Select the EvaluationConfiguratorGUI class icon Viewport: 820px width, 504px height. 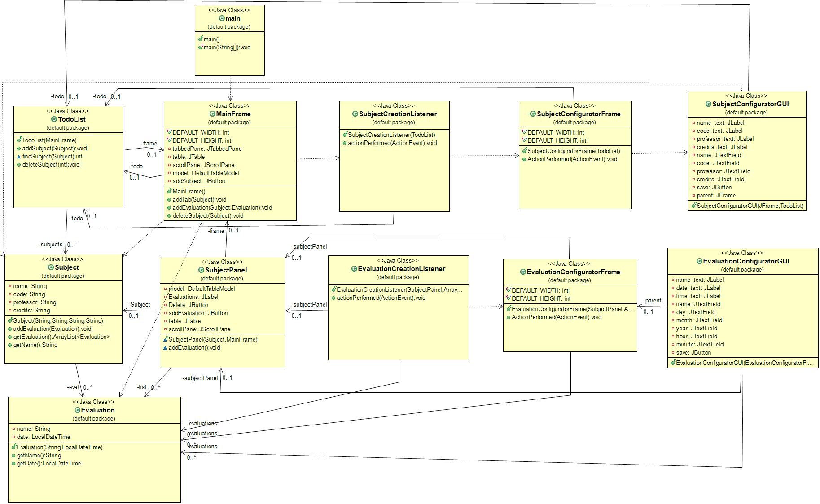coord(699,261)
